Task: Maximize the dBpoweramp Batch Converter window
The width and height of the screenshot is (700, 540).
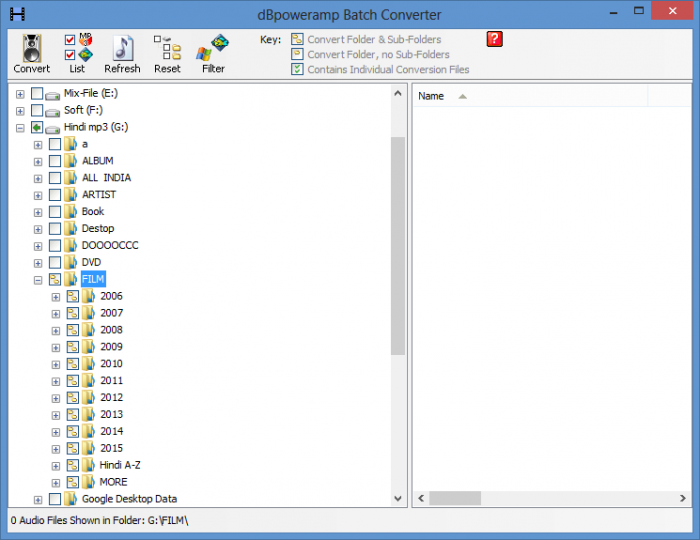Action: pos(639,11)
